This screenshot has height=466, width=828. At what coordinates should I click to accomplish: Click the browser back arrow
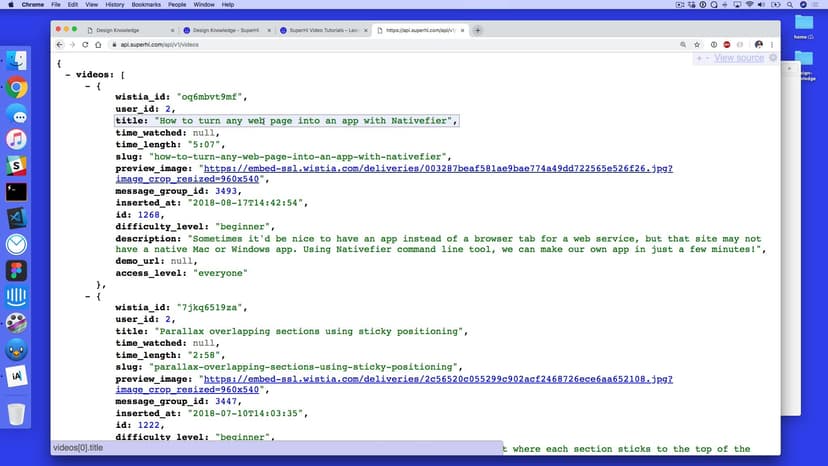[59, 45]
